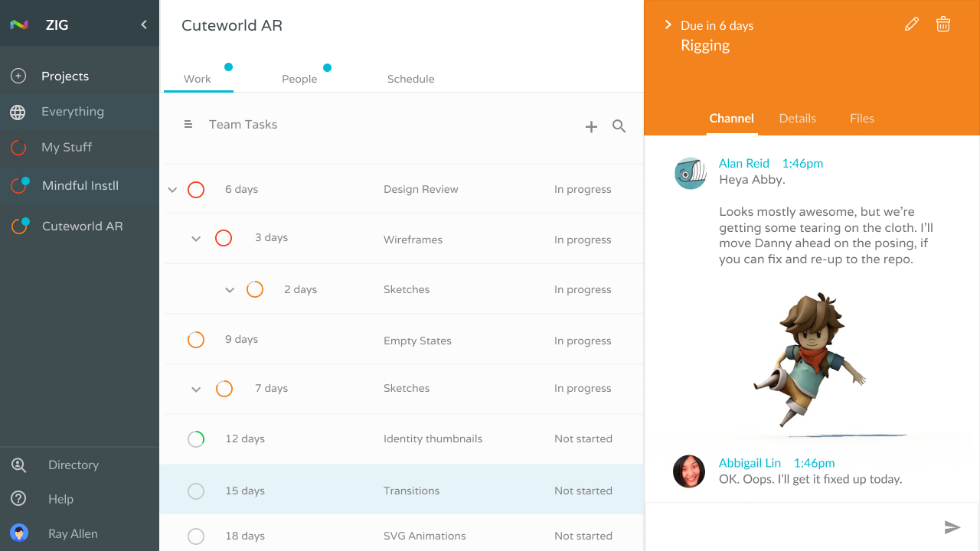Open search with the magnifier icon
The width and height of the screenshot is (980, 551).
(619, 126)
